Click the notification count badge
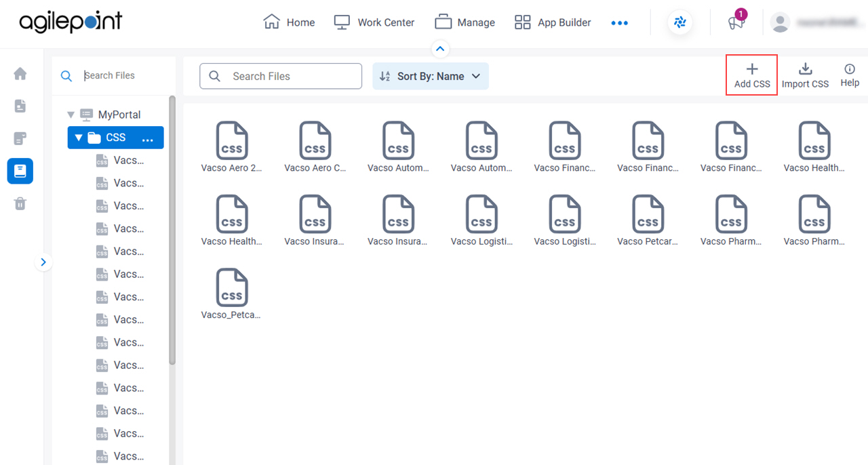Screen dimensions: 868x465 click(741, 14)
